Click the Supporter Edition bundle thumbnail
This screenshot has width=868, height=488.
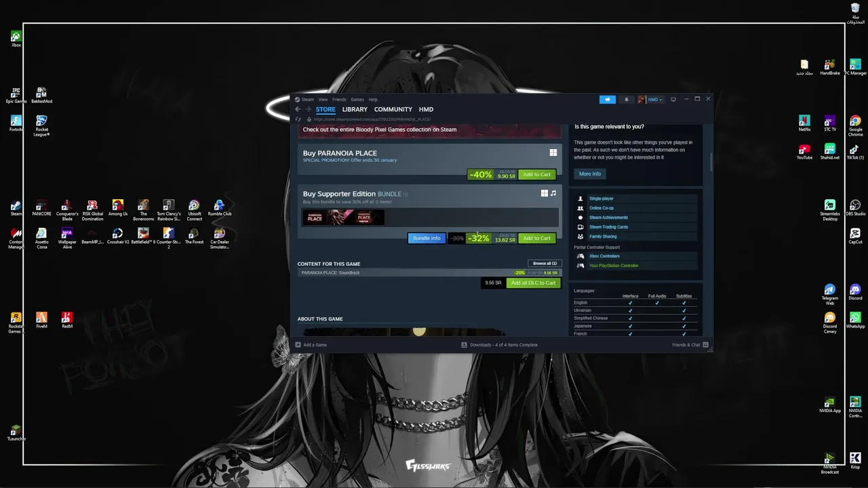click(344, 217)
